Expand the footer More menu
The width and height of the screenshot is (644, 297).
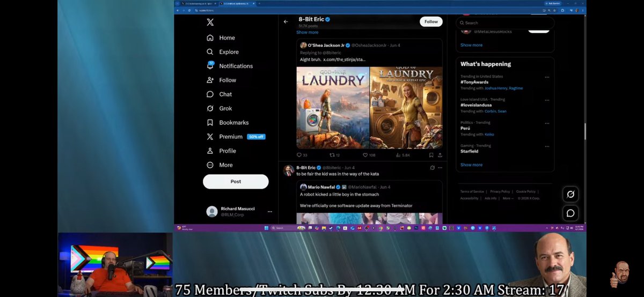(508, 198)
